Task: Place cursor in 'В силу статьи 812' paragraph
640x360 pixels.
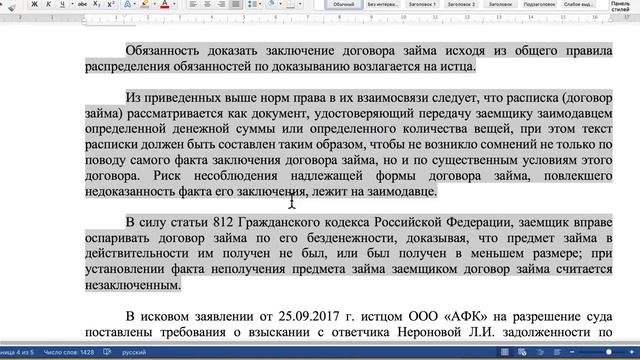Action: [x=349, y=253]
